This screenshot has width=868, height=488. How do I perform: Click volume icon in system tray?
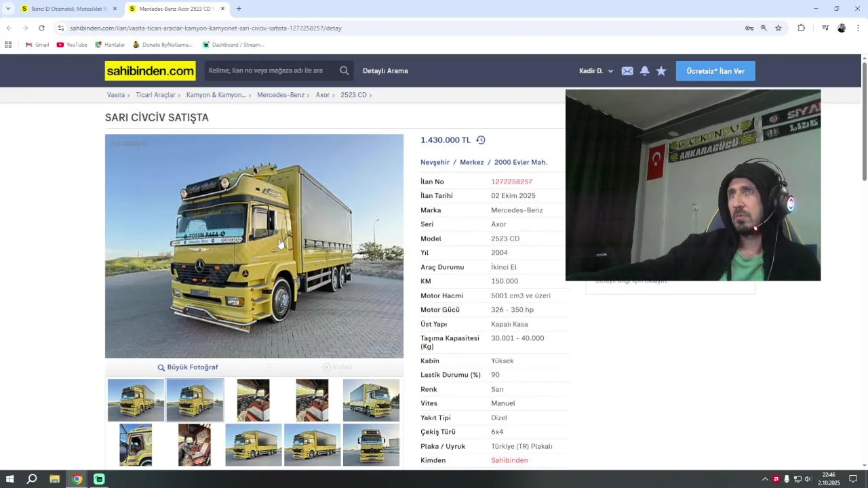click(x=808, y=479)
